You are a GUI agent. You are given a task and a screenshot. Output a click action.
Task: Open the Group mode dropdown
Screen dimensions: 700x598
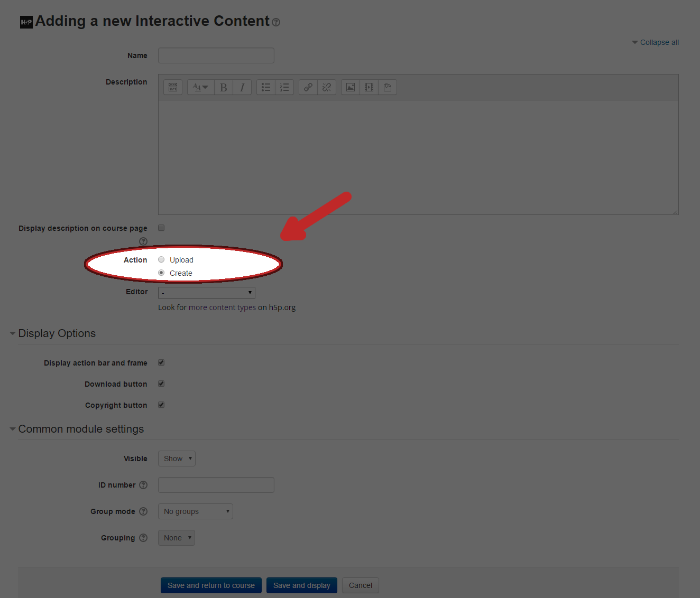pos(195,511)
